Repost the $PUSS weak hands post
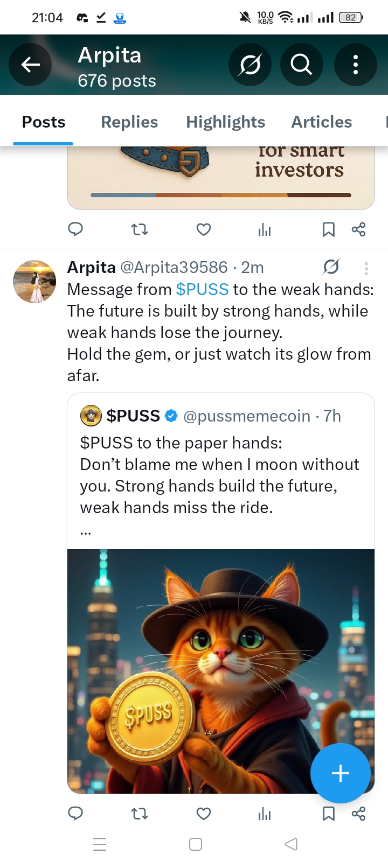 pos(140,813)
